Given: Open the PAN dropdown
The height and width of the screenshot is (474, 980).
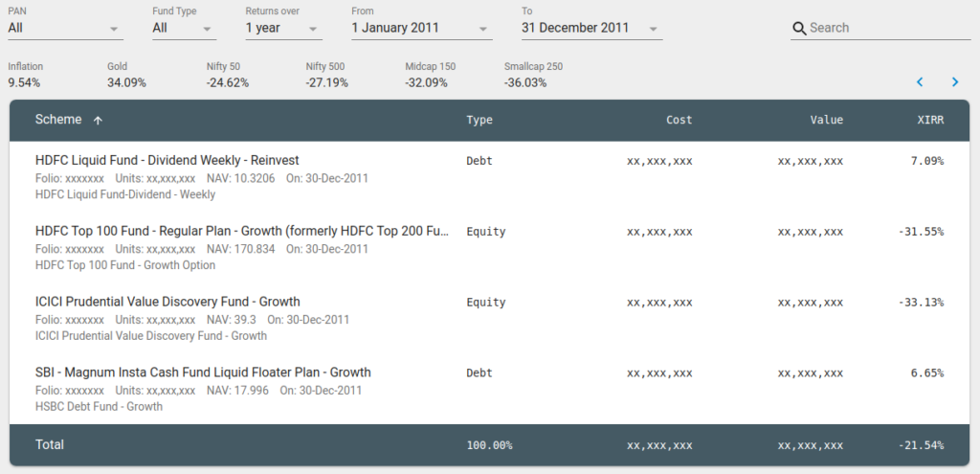Looking at the screenshot, I should [66, 28].
